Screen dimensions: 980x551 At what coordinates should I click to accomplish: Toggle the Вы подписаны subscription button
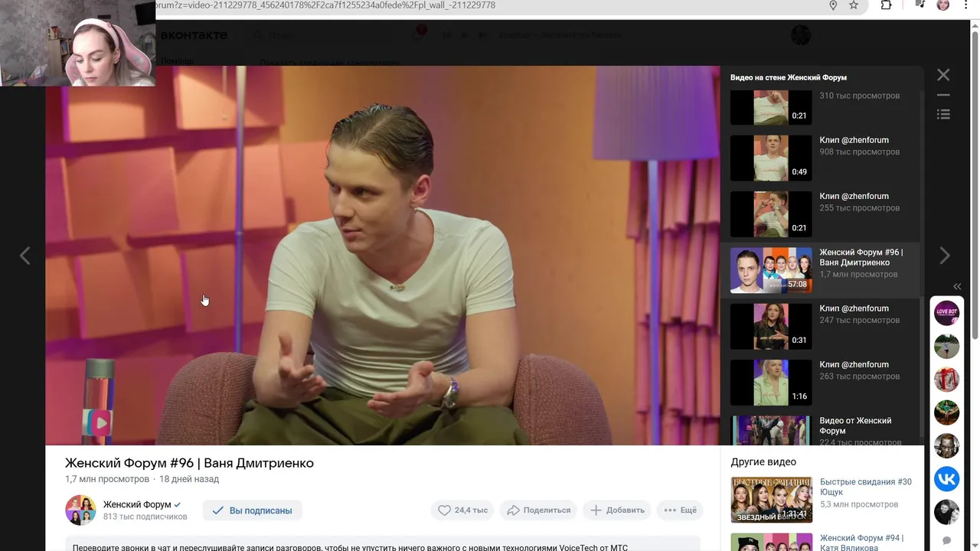(252, 510)
